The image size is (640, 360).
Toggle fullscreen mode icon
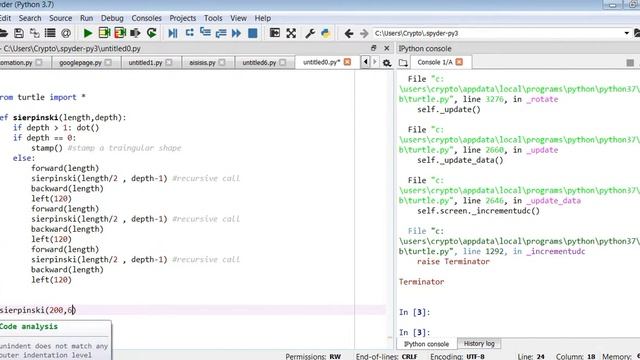pyautogui.click(x=291, y=33)
